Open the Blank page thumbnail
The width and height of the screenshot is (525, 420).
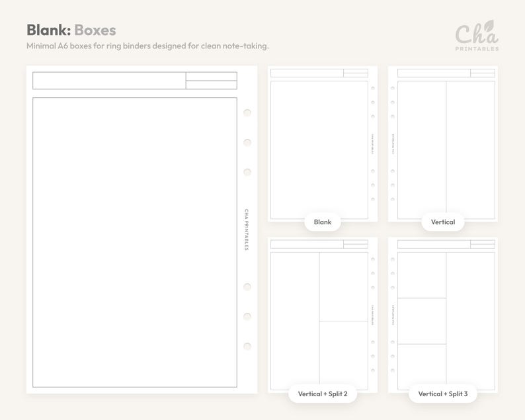point(323,144)
